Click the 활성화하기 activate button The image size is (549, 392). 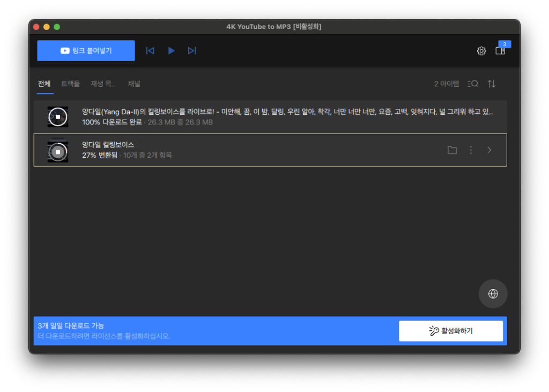450,331
